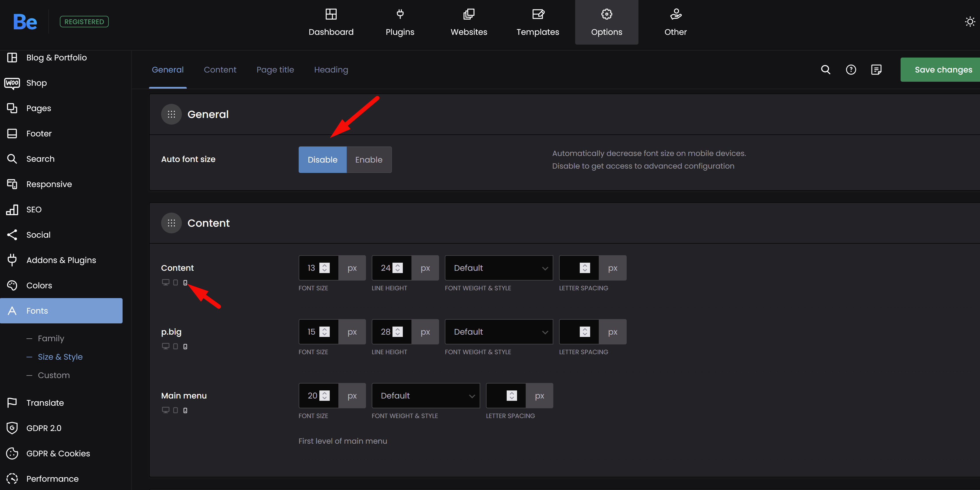Click the Save changes button
This screenshot has height=490, width=980.
coord(943,70)
